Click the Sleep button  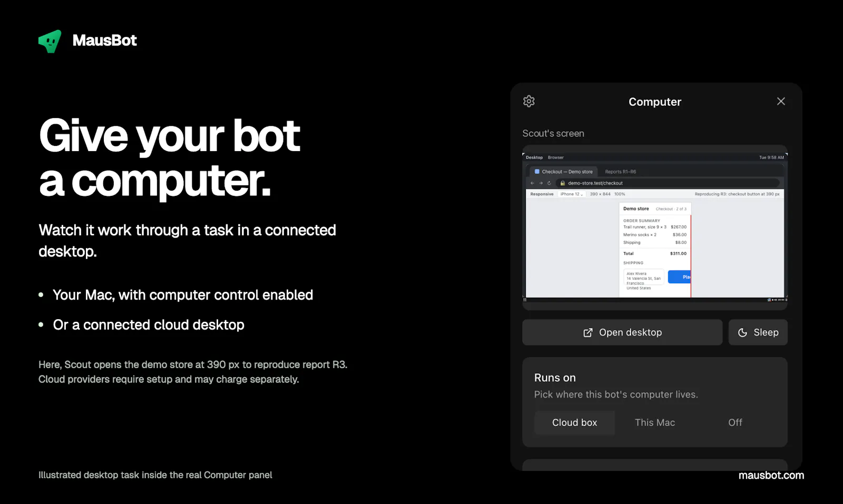point(758,332)
